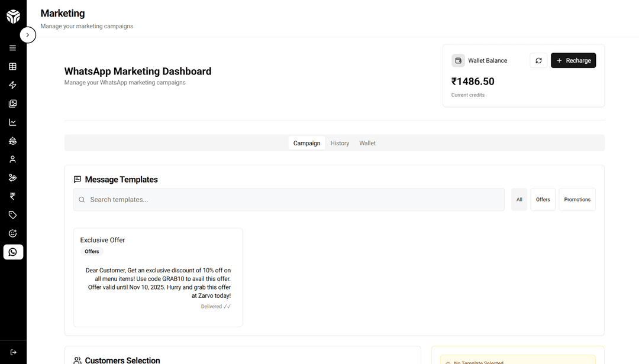Expand the sidebar with the chevron button
639x364 pixels.
28,35
